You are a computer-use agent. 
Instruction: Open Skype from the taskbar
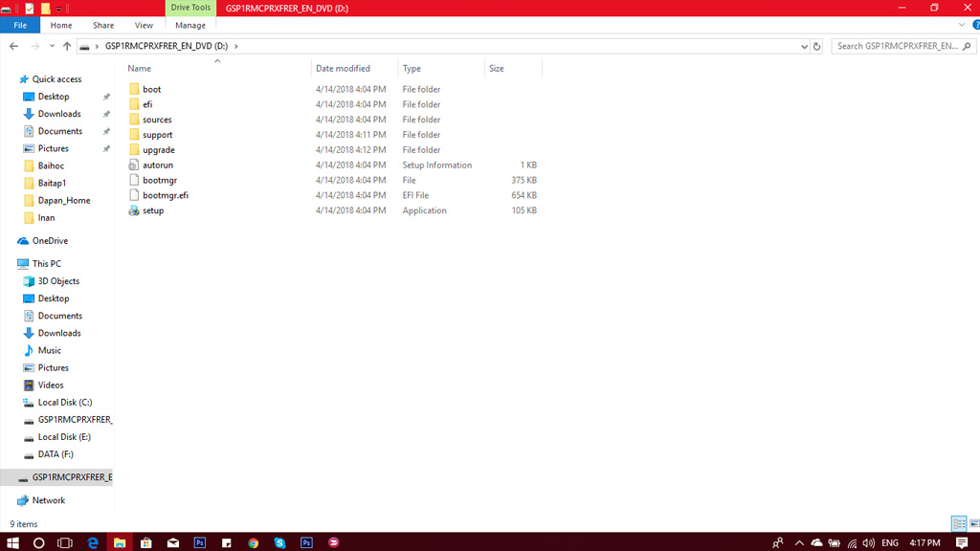tap(279, 543)
